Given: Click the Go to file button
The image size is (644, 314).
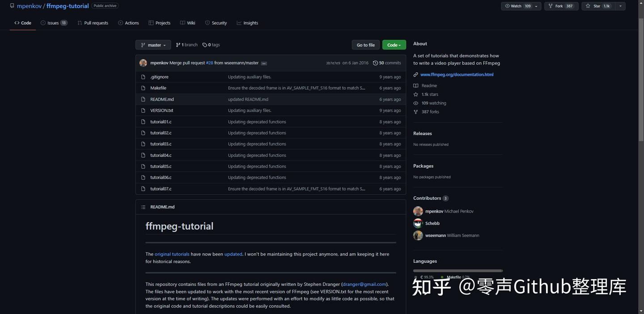Looking at the screenshot, I should (365, 45).
